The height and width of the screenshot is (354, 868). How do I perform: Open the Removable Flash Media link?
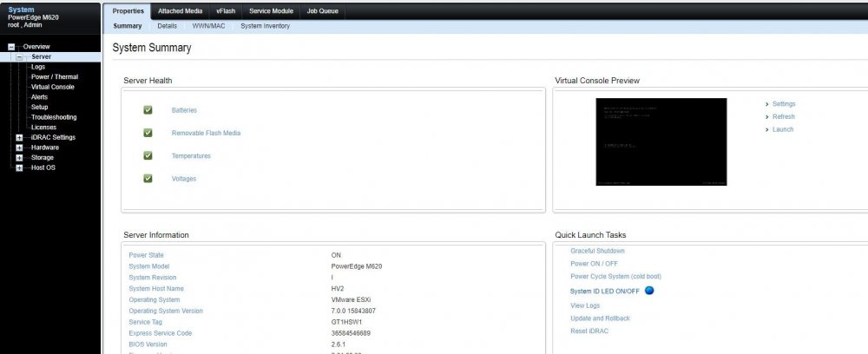[206, 133]
